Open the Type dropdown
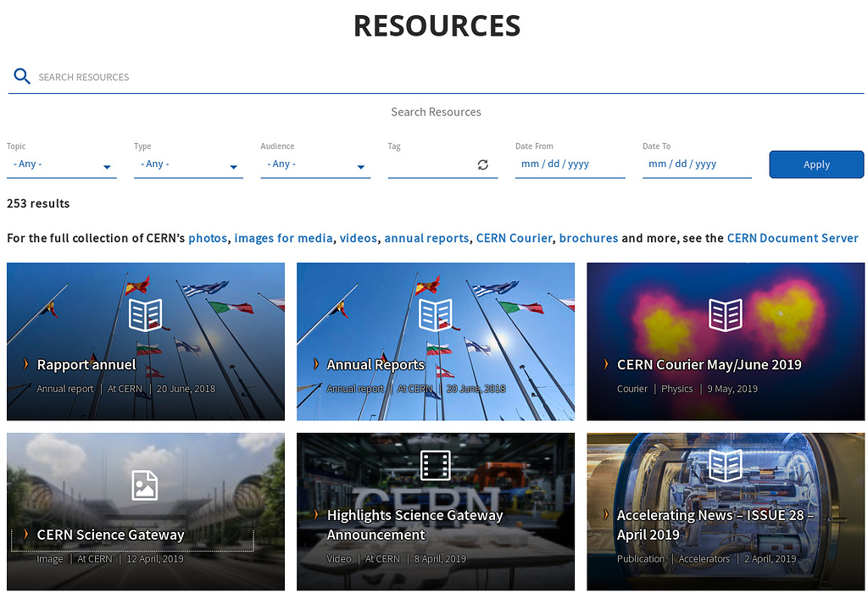Screen dimensions: 868x593 tap(188, 163)
